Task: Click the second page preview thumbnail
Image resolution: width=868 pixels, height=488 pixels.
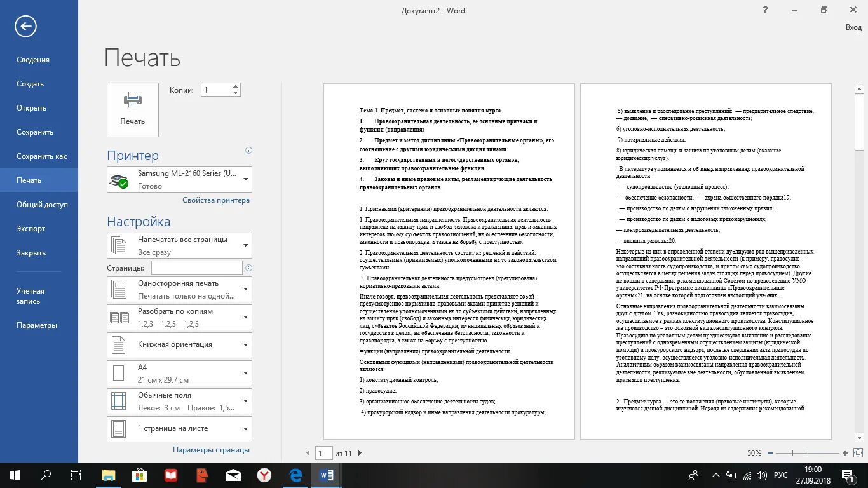Action: (x=706, y=261)
